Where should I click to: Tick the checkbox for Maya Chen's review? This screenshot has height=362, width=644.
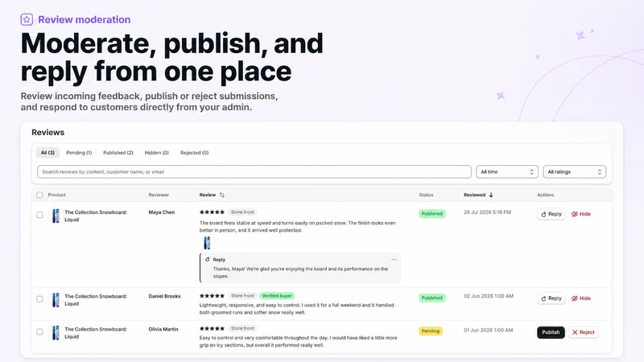(x=39, y=215)
